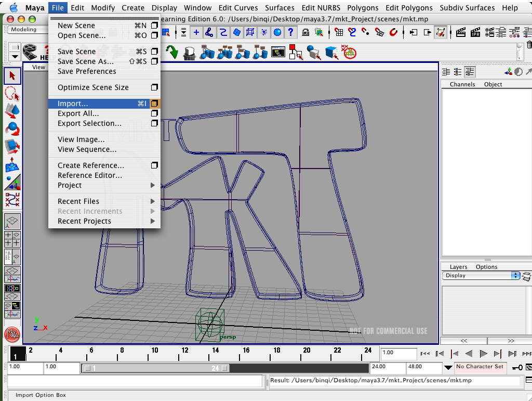The height and width of the screenshot is (401, 532).
Task: Select the Scale tool
Action: (x=12, y=146)
